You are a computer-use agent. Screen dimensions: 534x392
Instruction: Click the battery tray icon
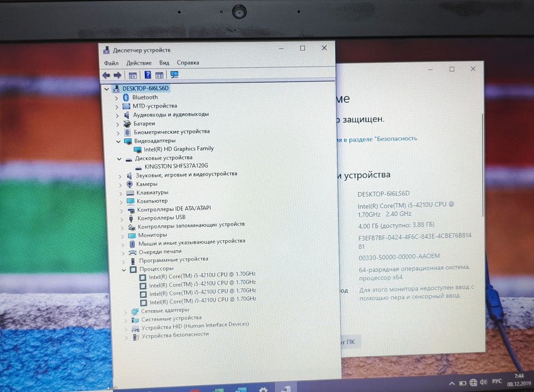pyautogui.click(x=462, y=383)
